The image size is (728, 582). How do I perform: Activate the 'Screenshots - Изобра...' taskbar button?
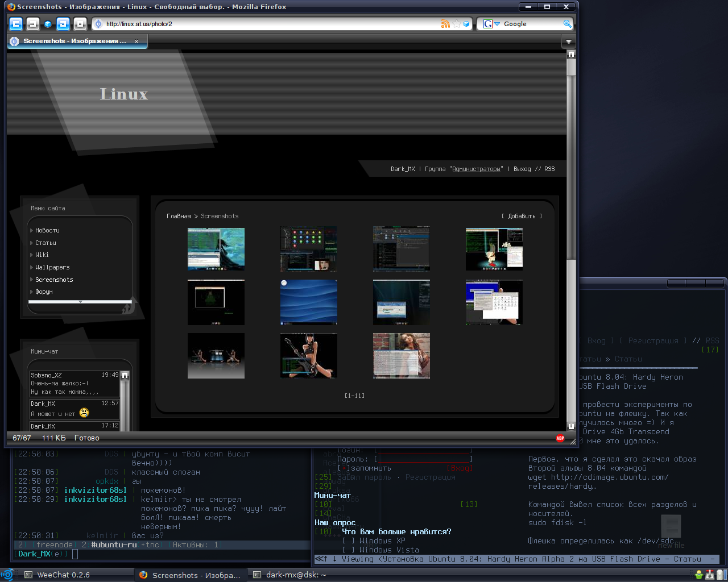(191, 575)
